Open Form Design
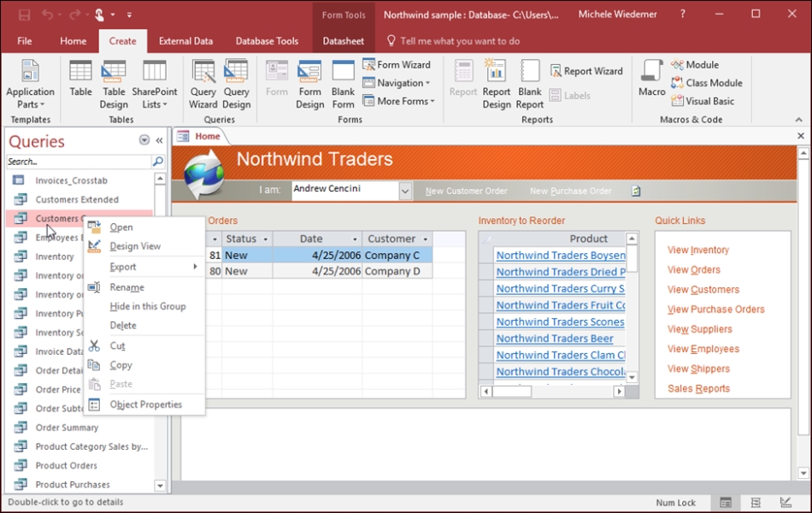The width and height of the screenshot is (812, 513). pyautogui.click(x=309, y=84)
